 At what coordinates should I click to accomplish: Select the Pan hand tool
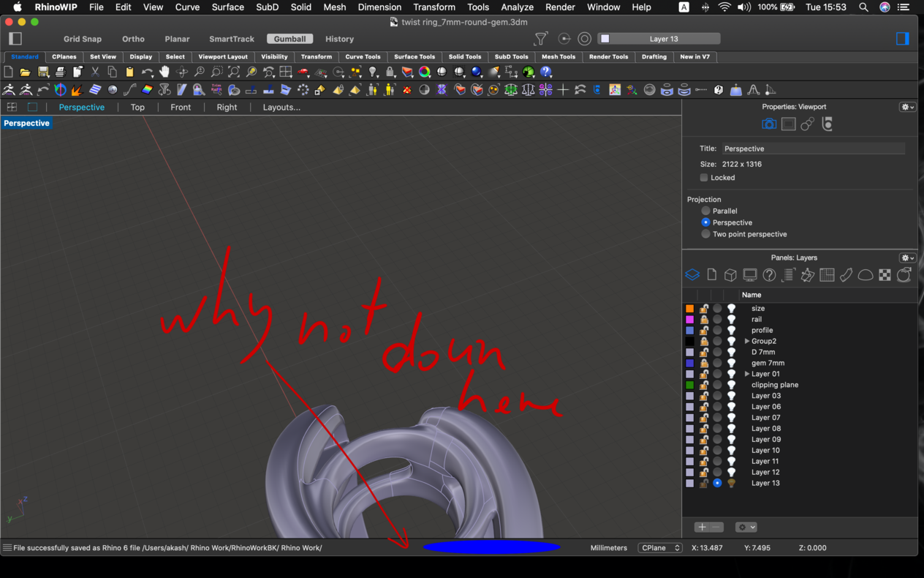point(164,72)
